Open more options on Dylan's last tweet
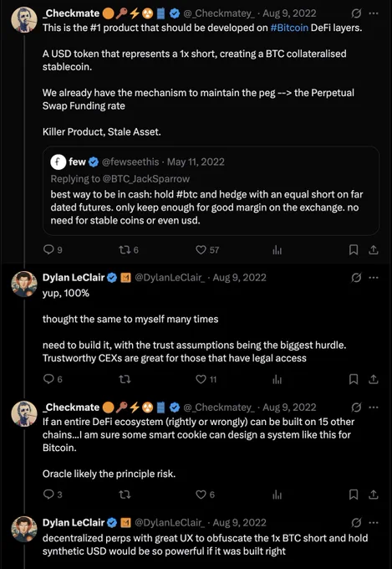This screenshot has height=569, width=392. coord(374,522)
